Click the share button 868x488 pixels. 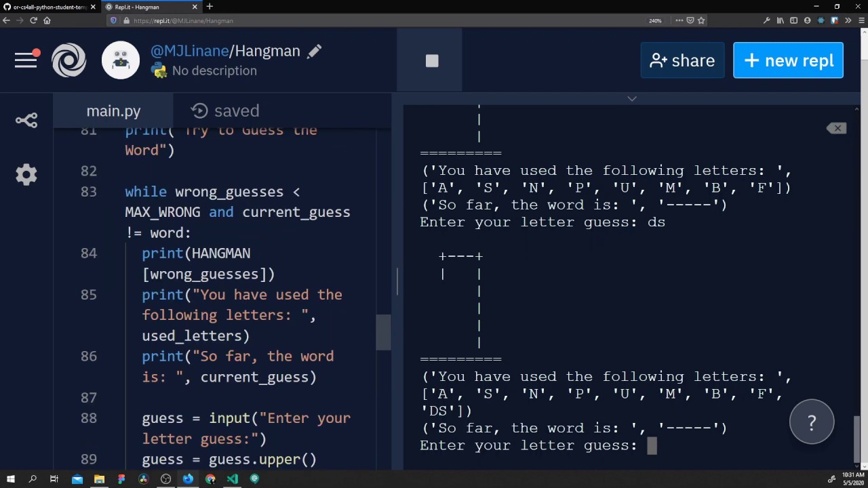pos(682,60)
